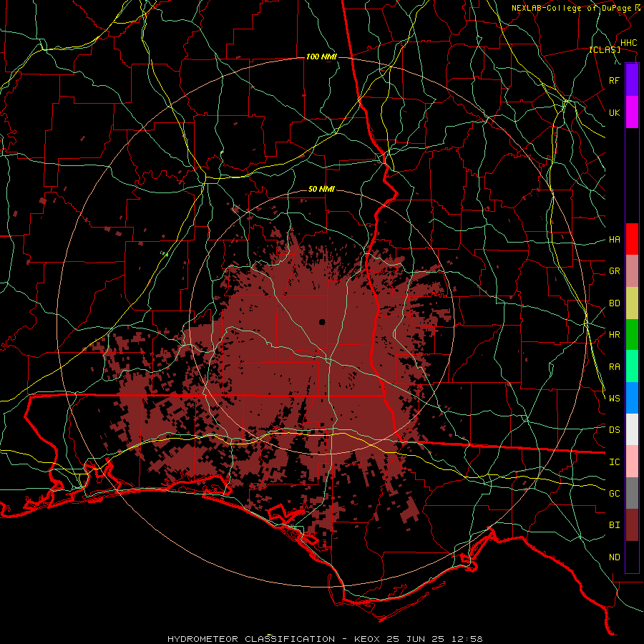
Task: Click the NEXLAB-College of DuPage text
Action: (572, 8)
